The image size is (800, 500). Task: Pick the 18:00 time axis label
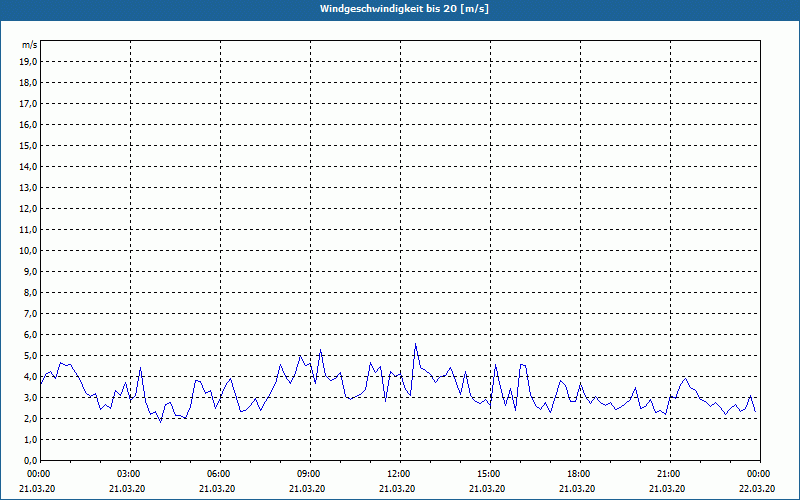(578, 474)
